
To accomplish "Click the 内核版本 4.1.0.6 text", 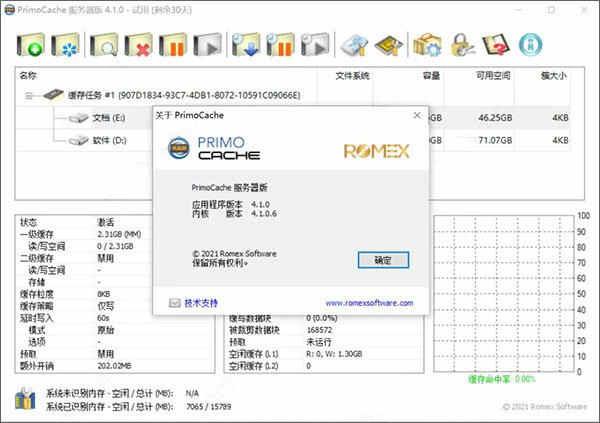I will coord(234,214).
